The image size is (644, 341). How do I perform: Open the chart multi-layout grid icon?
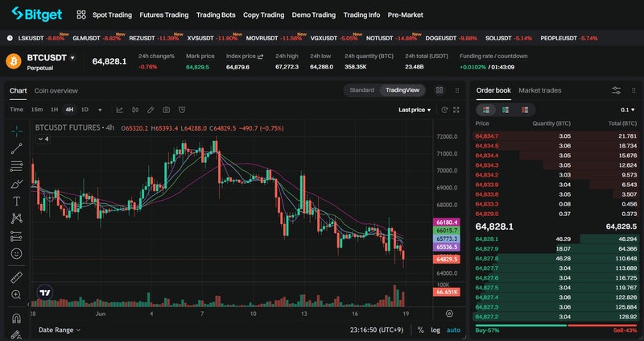440,90
